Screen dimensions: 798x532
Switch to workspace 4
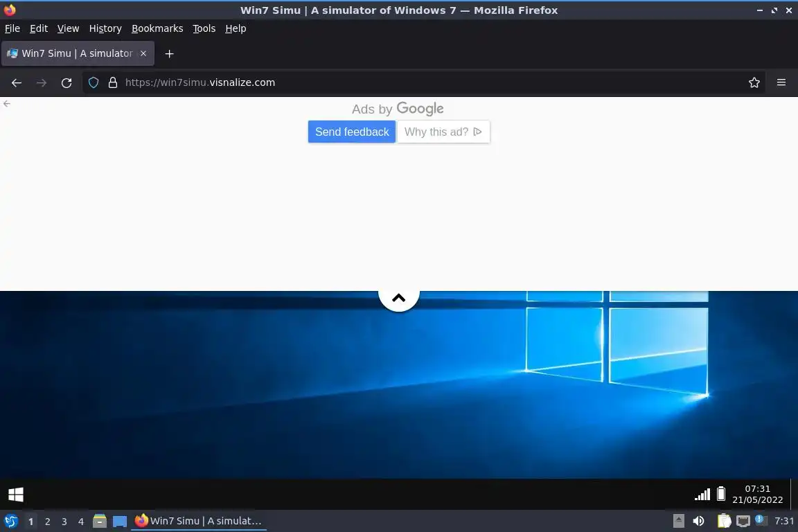pyautogui.click(x=80, y=522)
